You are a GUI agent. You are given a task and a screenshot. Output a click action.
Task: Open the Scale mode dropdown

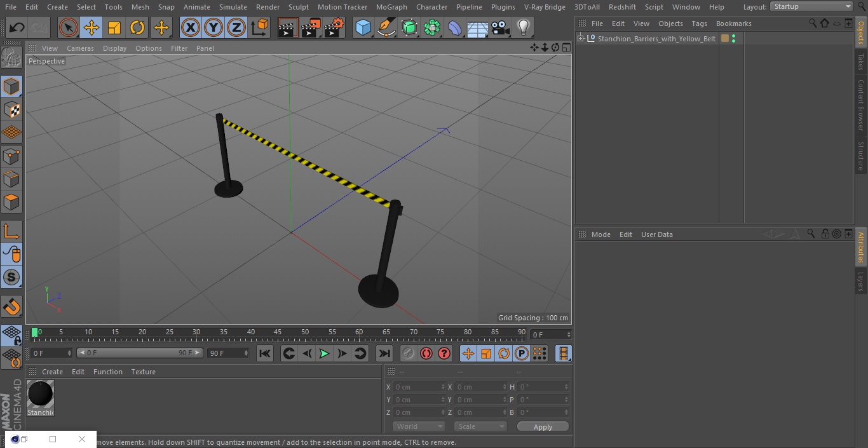pos(480,426)
